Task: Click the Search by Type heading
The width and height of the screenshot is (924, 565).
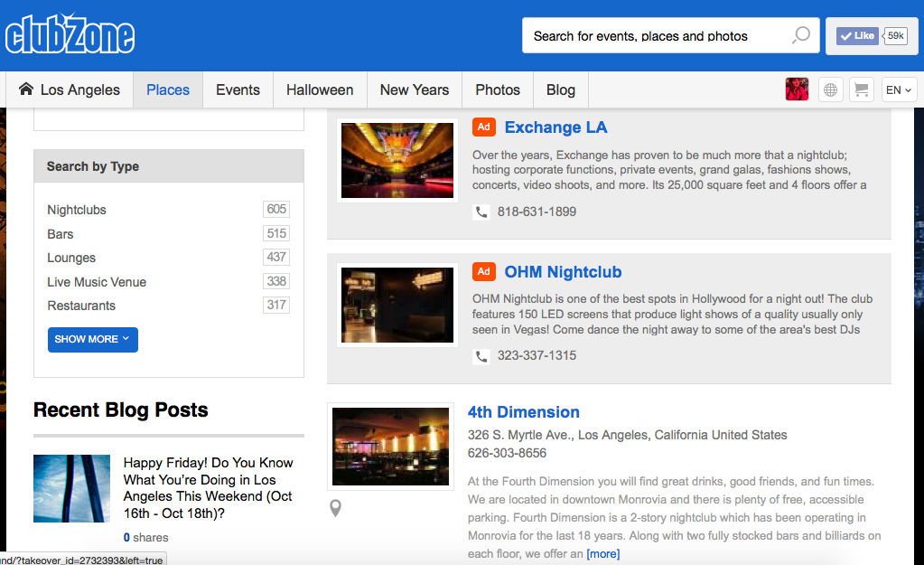Action: (93, 167)
